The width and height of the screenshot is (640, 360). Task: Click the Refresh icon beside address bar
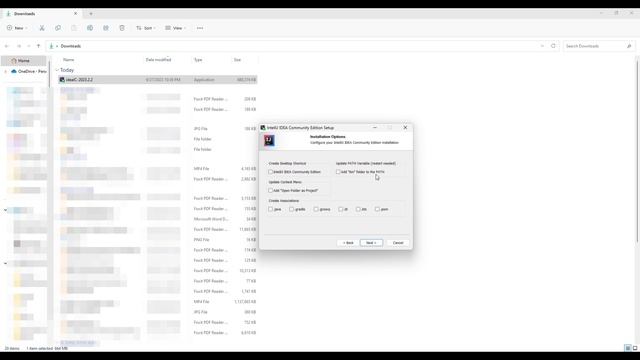pyautogui.click(x=553, y=46)
